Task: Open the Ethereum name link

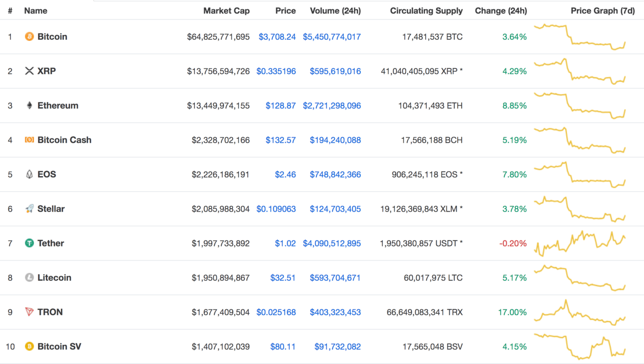Action: [58, 106]
